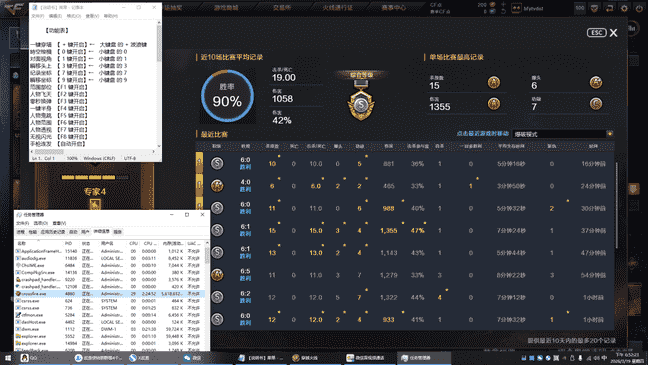Open the 选项(O) menu in Task Manager
Viewport: 648px width, 365px height.
pos(40,223)
